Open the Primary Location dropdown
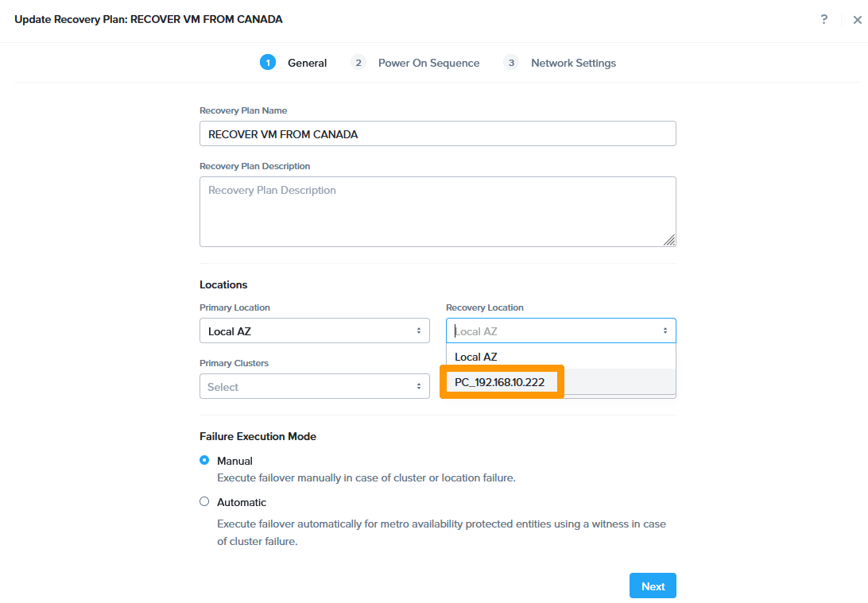 [314, 331]
